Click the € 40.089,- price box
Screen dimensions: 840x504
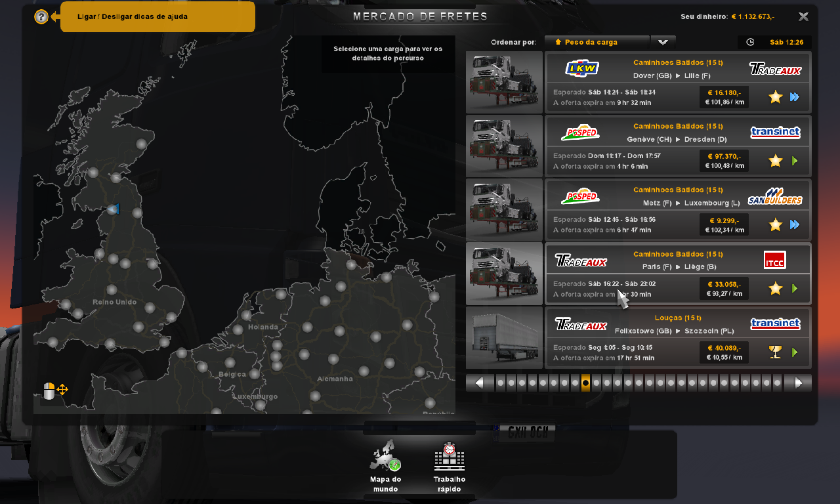point(724,352)
